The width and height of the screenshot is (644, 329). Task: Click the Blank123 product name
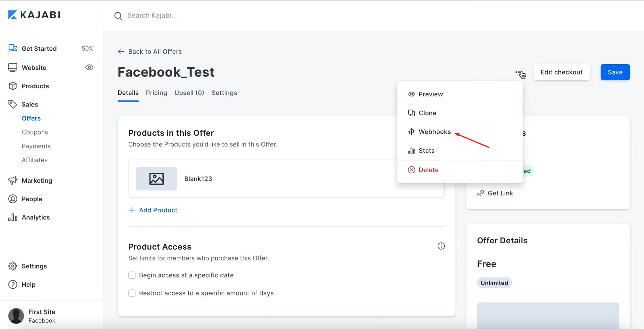click(x=198, y=179)
